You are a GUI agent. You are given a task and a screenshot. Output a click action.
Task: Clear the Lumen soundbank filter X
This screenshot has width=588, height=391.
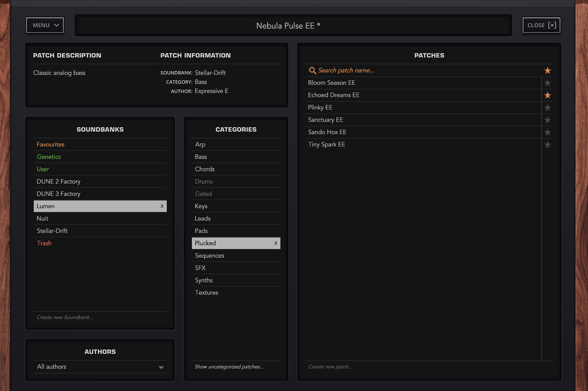click(x=162, y=206)
